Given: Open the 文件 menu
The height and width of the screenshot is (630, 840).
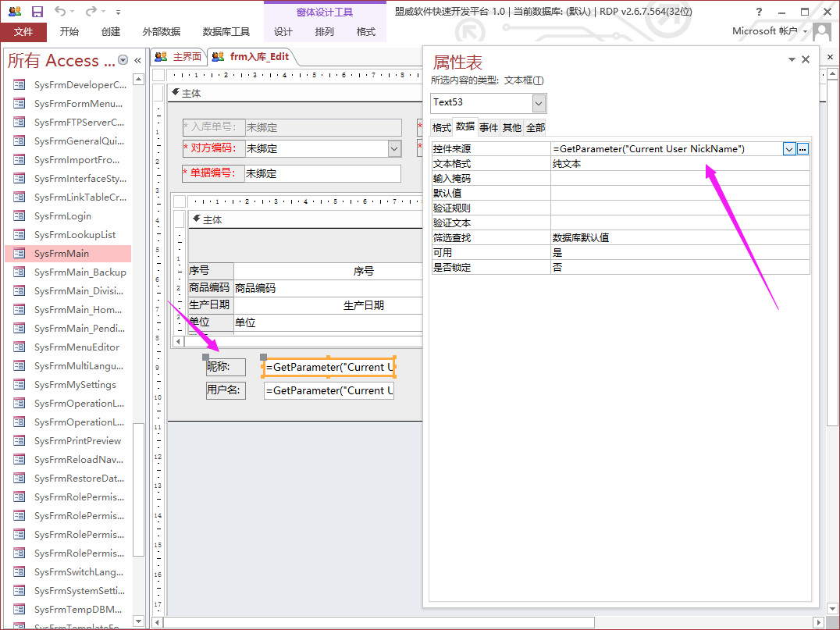Looking at the screenshot, I should point(23,32).
